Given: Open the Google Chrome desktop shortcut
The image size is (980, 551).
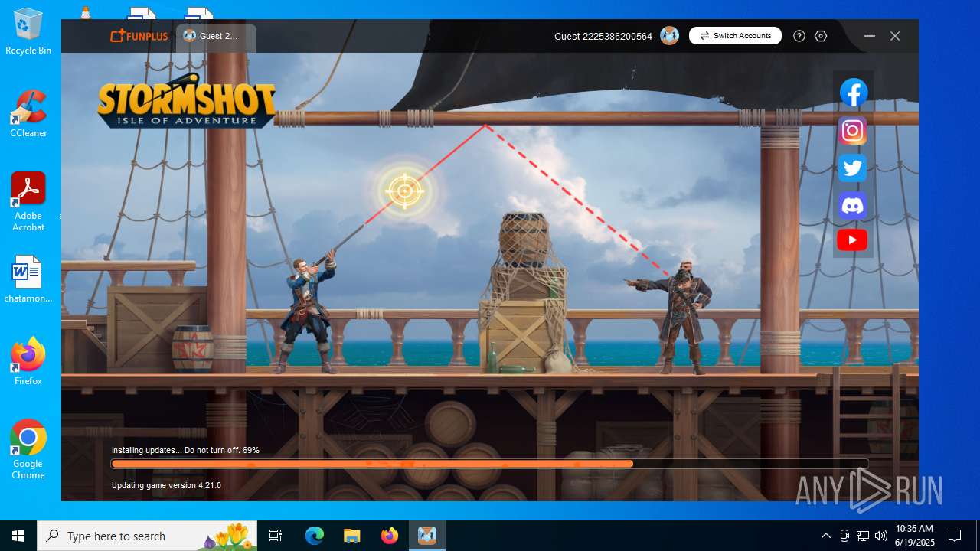Looking at the screenshot, I should tap(28, 450).
